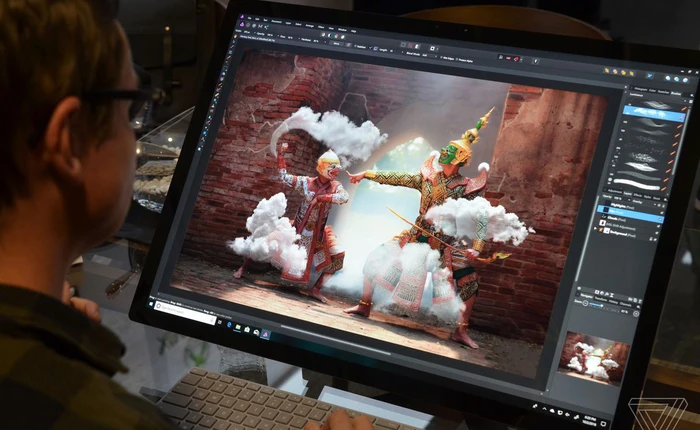Apply Auto Levels from the toolbar
The image size is (700, 430).
point(323,34)
